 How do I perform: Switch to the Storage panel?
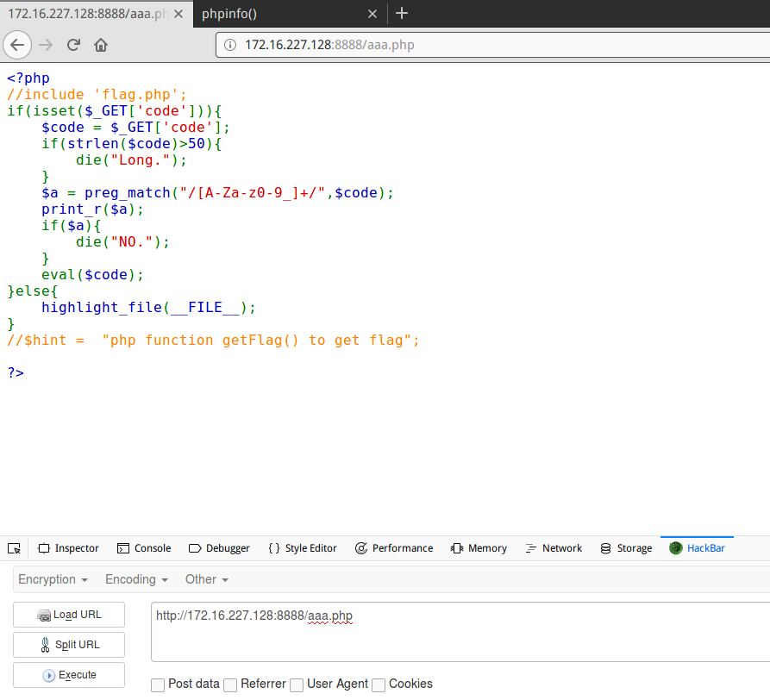pyautogui.click(x=626, y=548)
